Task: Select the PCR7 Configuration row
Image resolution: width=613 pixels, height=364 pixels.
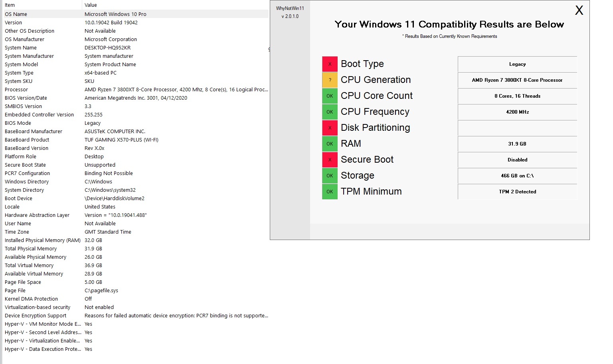Action: pyautogui.click(x=135, y=173)
